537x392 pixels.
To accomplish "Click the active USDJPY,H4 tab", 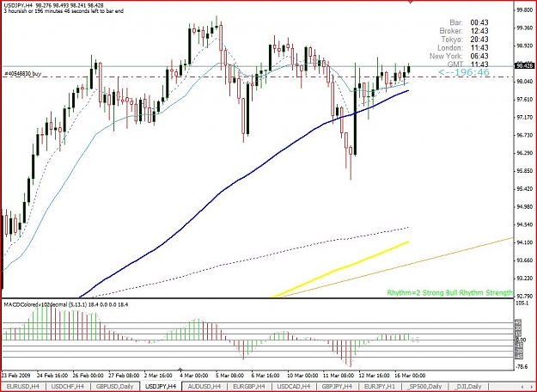I will click(x=161, y=387).
